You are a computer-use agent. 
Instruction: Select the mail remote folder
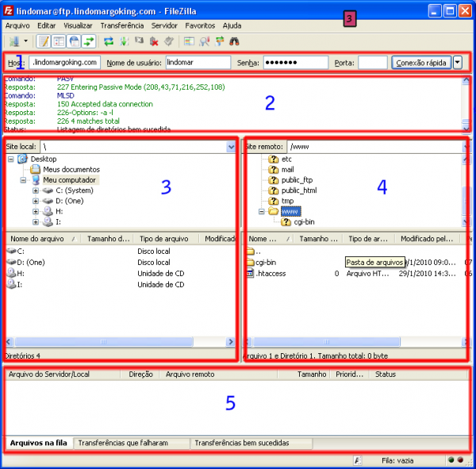(287, 170)
